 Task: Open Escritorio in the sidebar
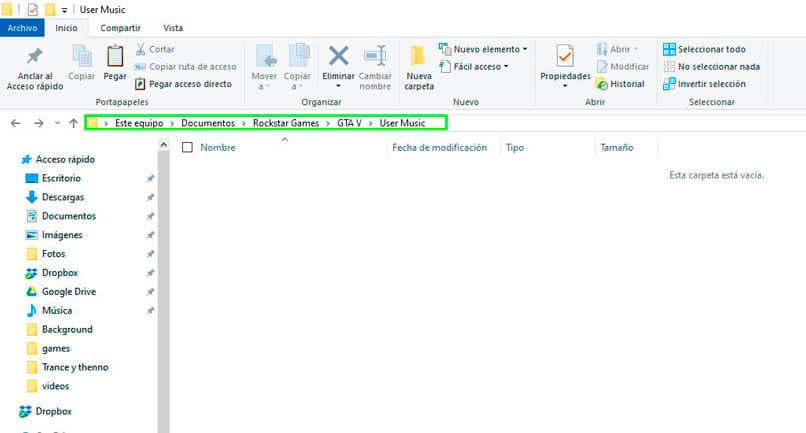tap(61, 178)
